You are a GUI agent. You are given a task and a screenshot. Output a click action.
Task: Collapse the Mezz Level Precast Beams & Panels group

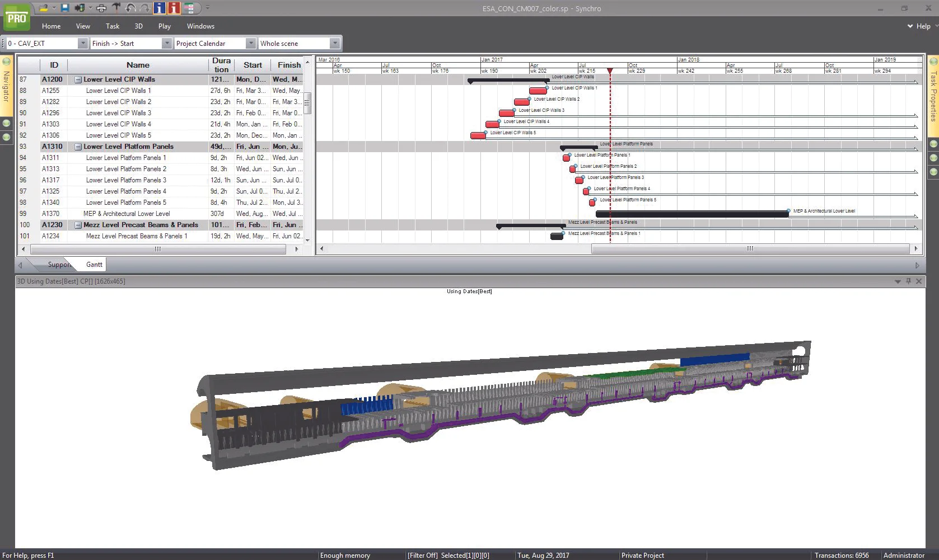pyautogui.click(x=78, y=225)
